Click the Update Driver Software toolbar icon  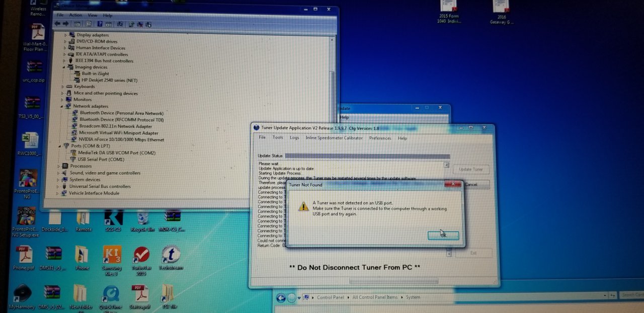[131, 24]
